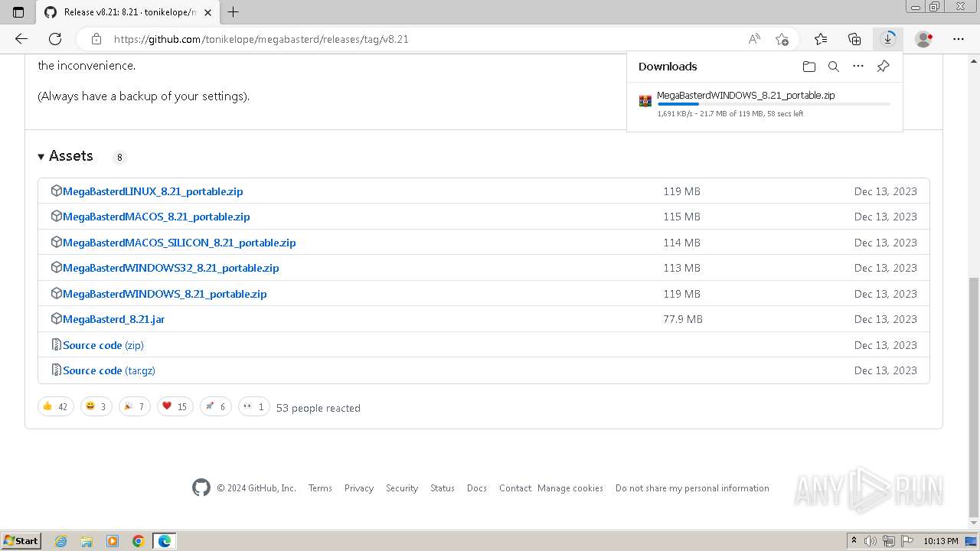React with eyes emoji
Screen dimensions: 980x551
point(254,406)
